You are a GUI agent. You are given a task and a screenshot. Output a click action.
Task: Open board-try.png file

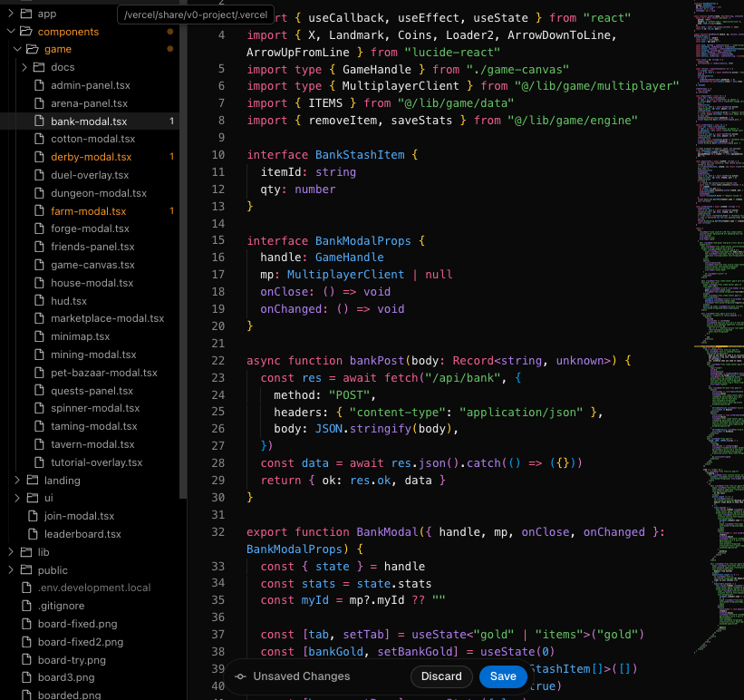pyautogui.click(x=72, y=659)
